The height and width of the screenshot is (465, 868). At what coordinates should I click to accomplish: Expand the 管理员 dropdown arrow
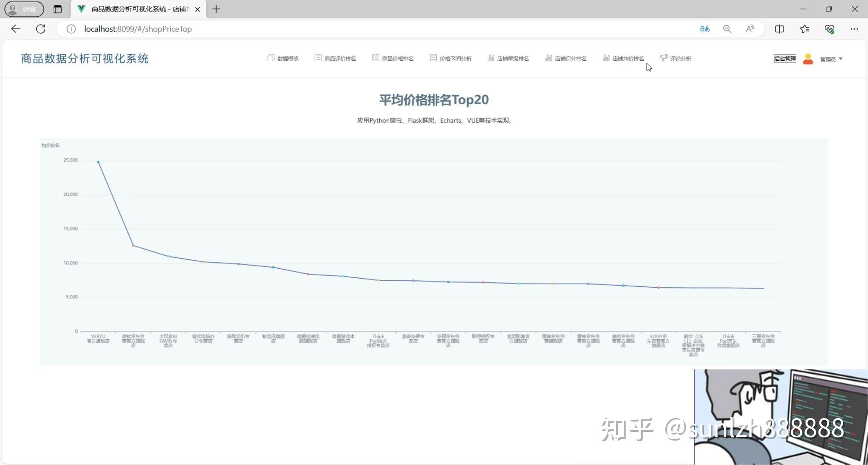tap(840, 59)
